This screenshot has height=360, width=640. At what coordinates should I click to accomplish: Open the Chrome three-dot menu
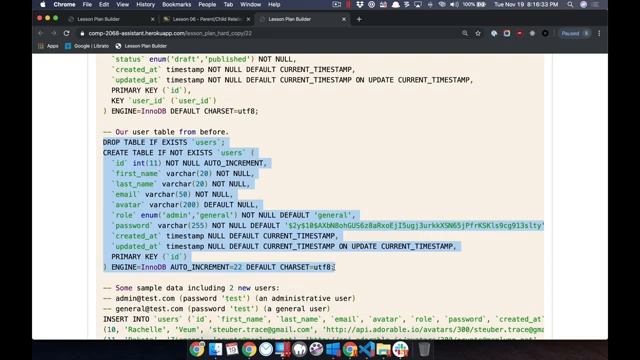click(x=599, y=33)
